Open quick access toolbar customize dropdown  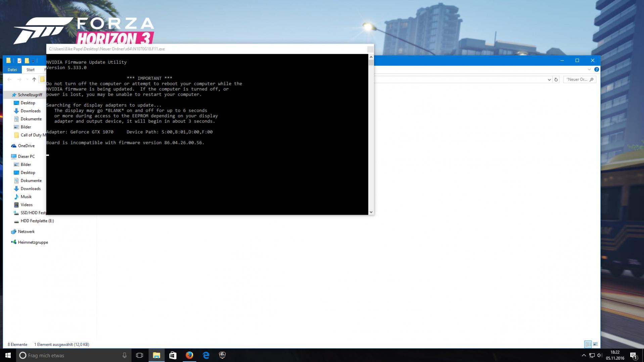(x=33, y=61)
